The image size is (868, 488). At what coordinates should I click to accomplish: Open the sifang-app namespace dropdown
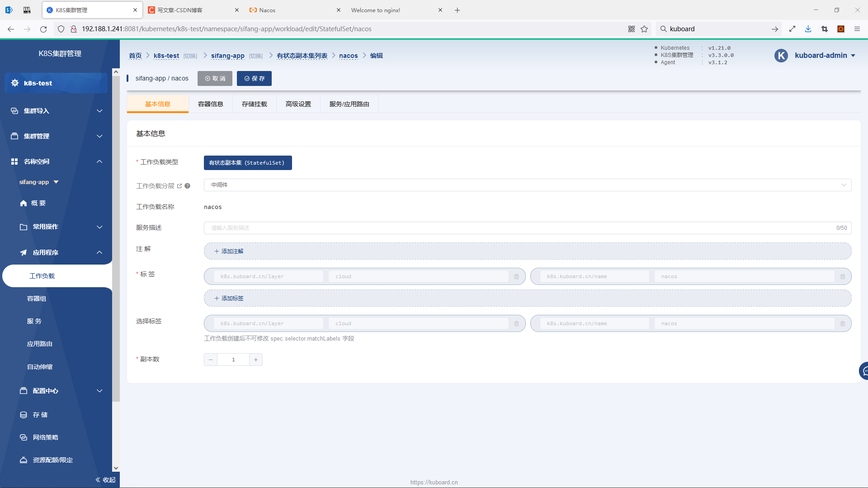click(39, 182)
